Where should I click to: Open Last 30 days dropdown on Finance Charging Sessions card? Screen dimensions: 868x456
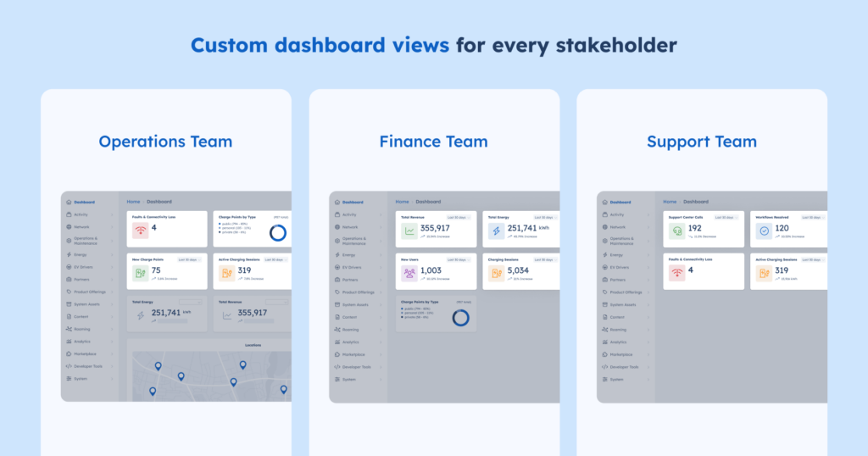point(545,259)
